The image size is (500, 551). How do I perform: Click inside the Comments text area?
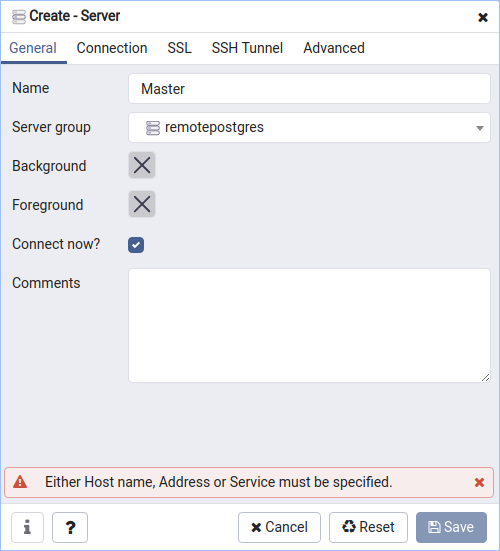309,325
